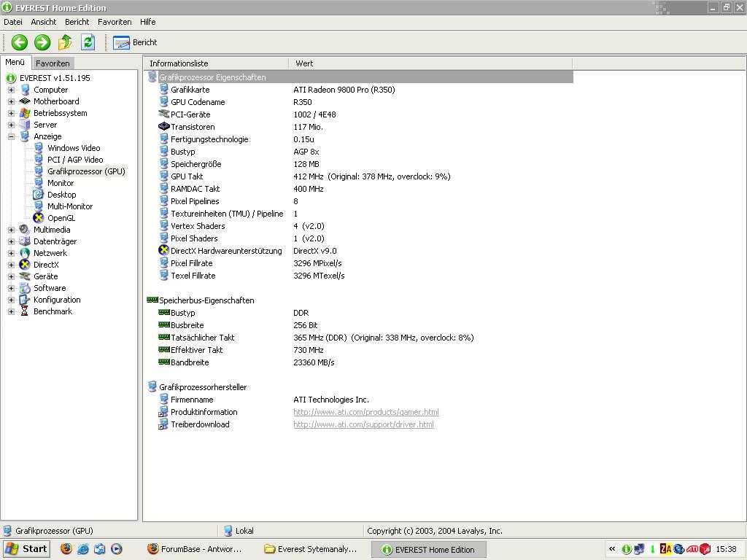Select Monitor in the Anzeige tree
The height and width of the screenshot is (560, 747).
coord(61,183)
